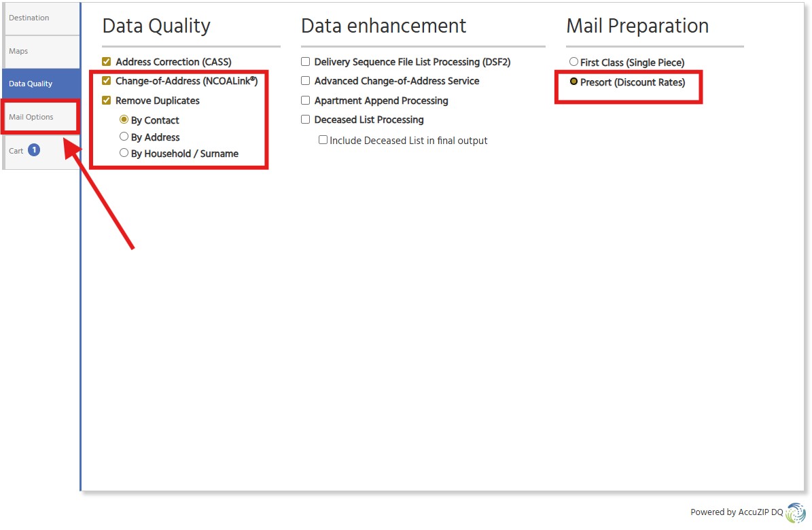Select the By Contact option
Screen dimensions: 812x530
(124, 120)
